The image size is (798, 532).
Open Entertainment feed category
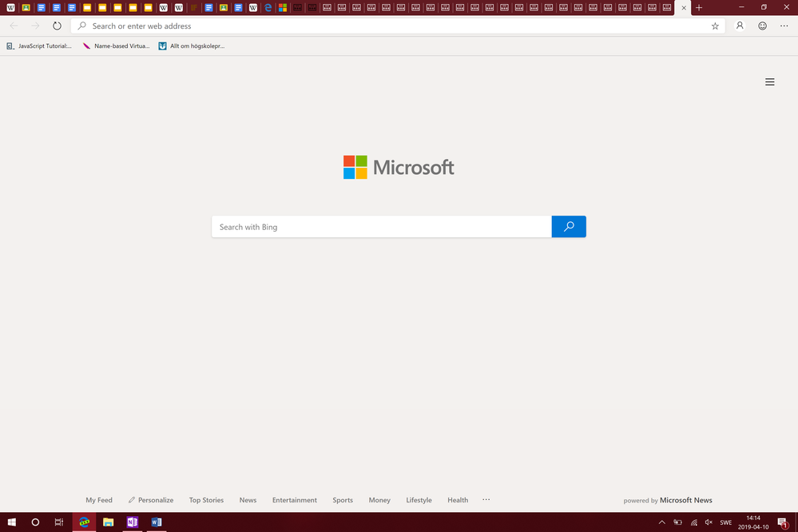(x=294, y=500)
